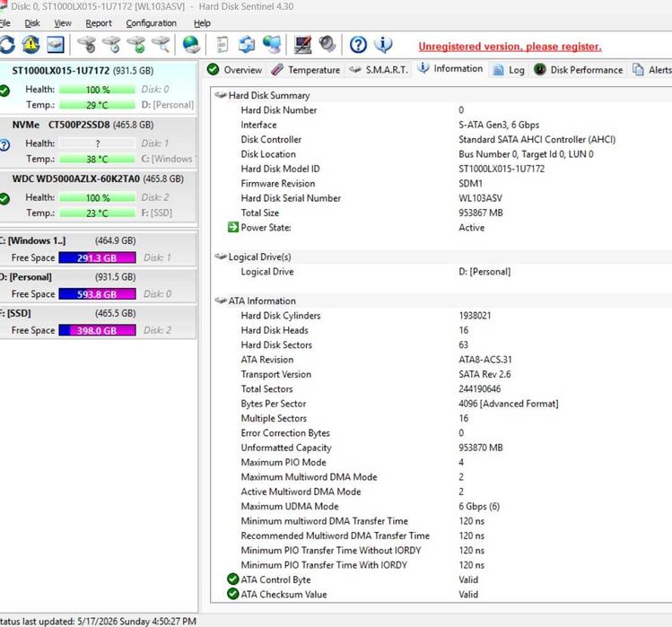Open the Temperature tab
The width and height of the screenshot is (672, 627).
click(306, 70)
